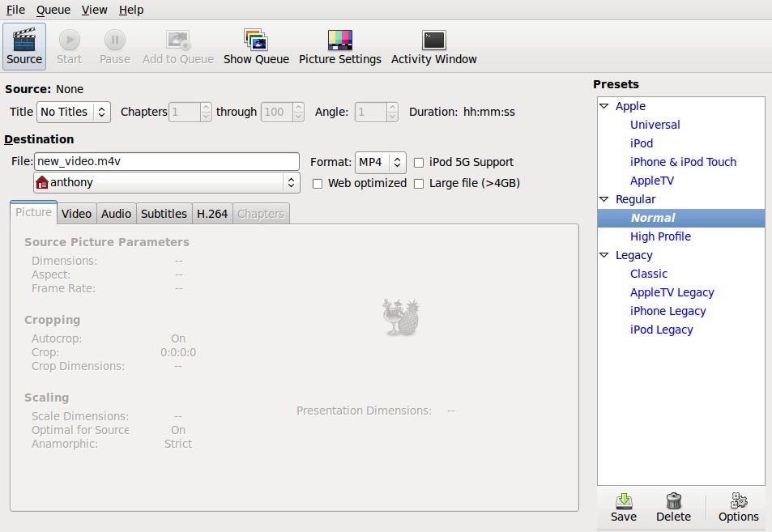The image size is (772, 532).
Task: Click the Source clapperboard icon
Action: pos(24,39)
